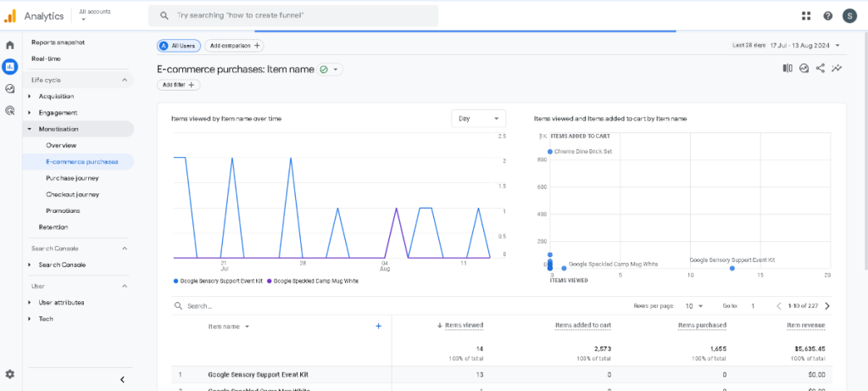Open the Help question mark icon
This screenshot has height=391, width=868.
[x=827, y=16]
